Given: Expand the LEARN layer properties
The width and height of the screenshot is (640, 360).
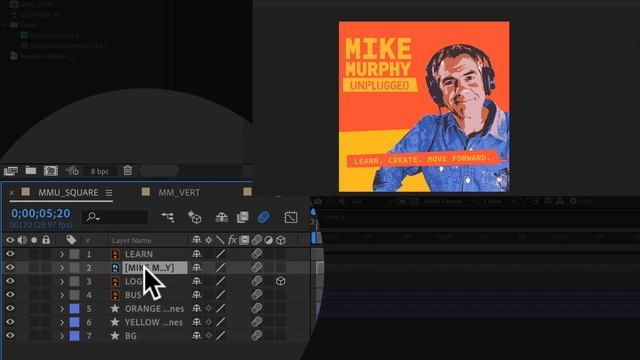Looking at the screenshot, I should pyautogui.click(x=62, y=254).
